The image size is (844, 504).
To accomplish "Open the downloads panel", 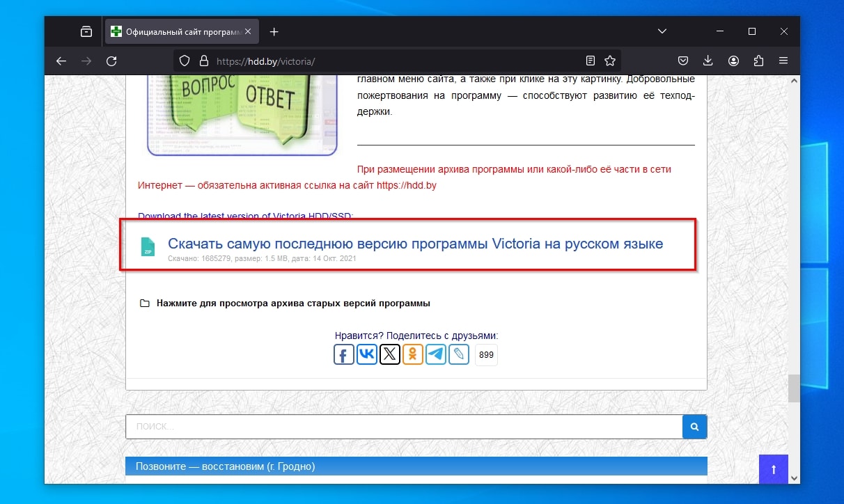I will pyautogui.click(x=708, y=61).
